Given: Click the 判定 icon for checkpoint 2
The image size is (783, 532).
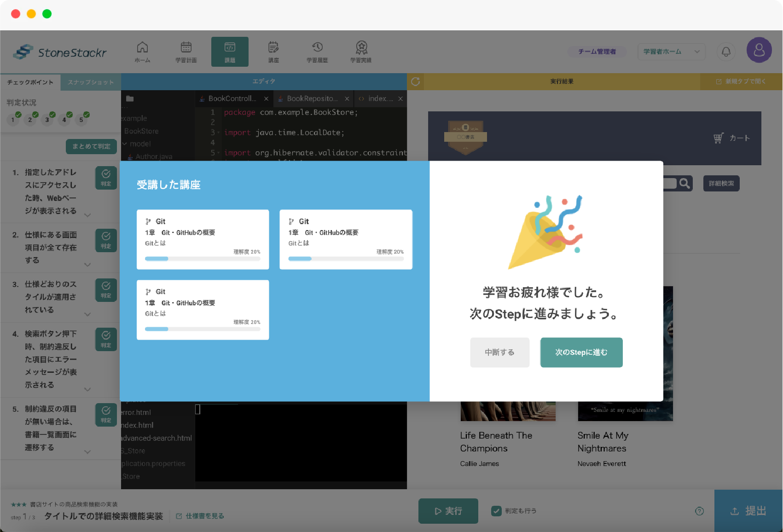Looking at the screenshot, I should click(106, 240).
